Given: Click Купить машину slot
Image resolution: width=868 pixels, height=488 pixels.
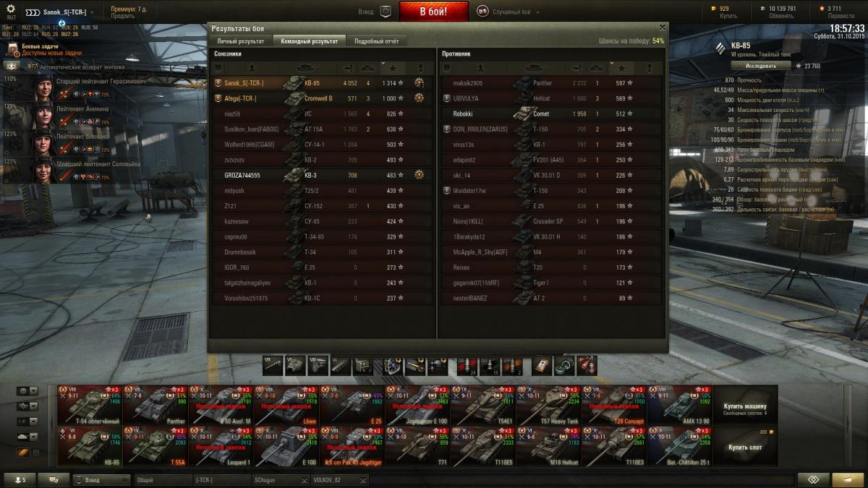Looking at the screenshot, I should (745, 406).
